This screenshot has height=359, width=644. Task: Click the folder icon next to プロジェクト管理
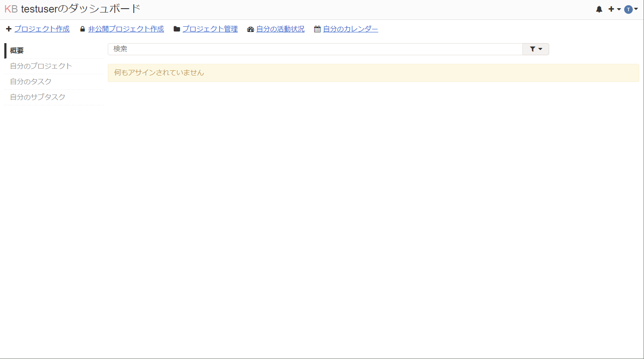[x=176, y=28]
